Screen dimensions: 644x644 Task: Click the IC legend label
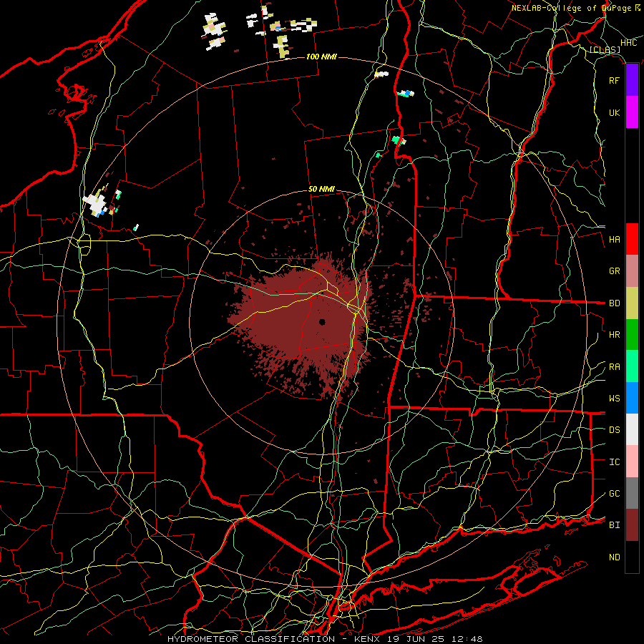pyautogui.click(x=614, y=462)
